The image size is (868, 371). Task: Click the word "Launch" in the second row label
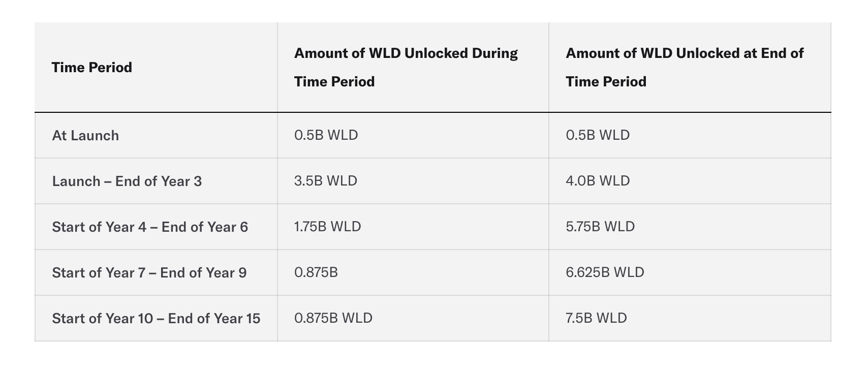coord(76,181)
